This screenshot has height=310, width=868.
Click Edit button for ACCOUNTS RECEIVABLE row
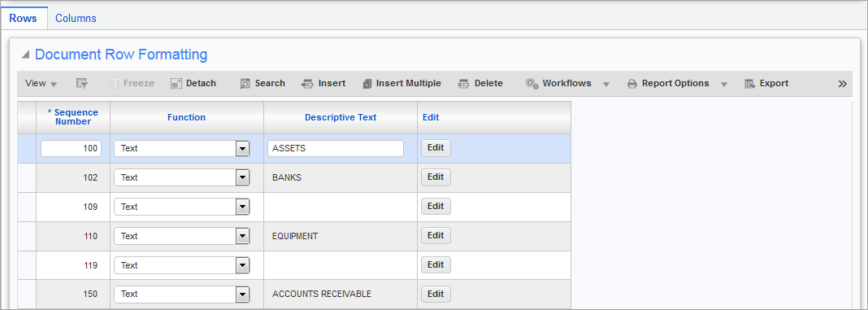click(436, 294)
